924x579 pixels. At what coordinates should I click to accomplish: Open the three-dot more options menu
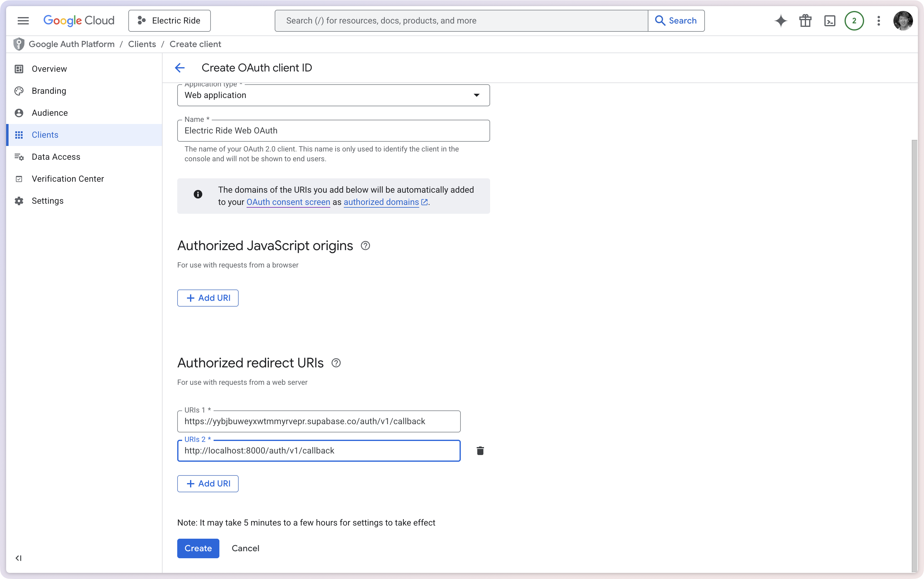point(879,21)
